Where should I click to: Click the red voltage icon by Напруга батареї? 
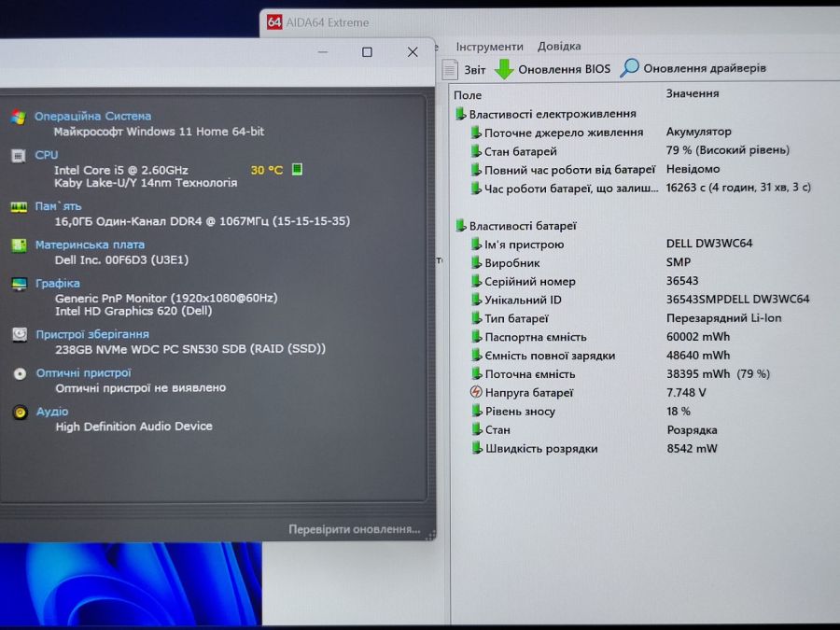pos(476,392)
